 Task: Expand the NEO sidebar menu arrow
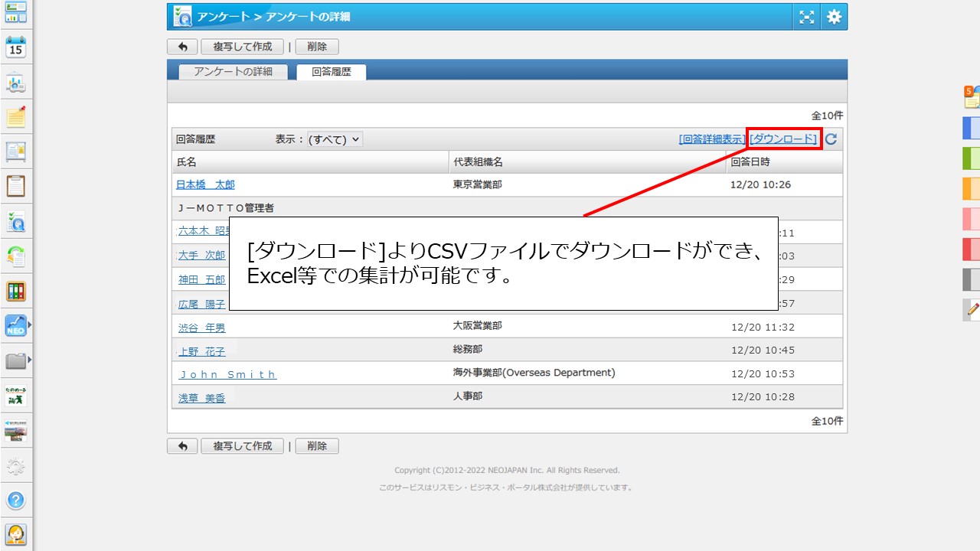30,325
